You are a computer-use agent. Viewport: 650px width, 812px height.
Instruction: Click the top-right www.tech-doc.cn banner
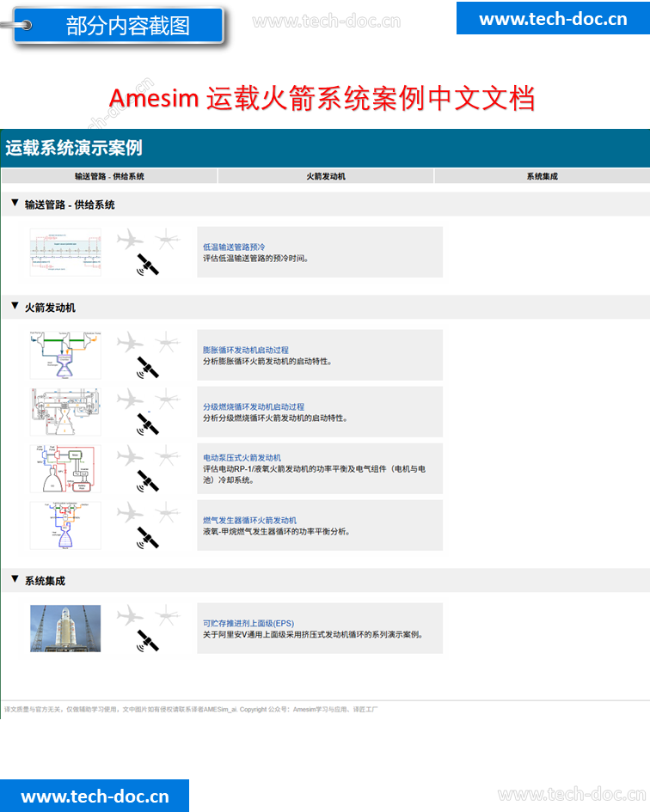[553, 19]
